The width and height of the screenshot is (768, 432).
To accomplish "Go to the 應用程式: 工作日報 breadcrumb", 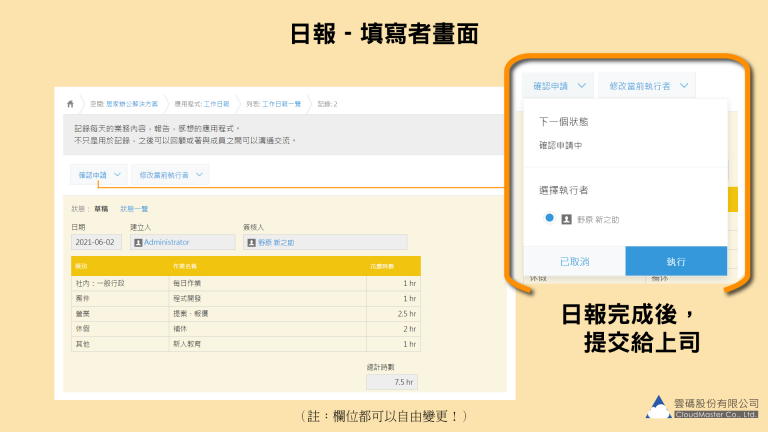I will pos(201,103).
